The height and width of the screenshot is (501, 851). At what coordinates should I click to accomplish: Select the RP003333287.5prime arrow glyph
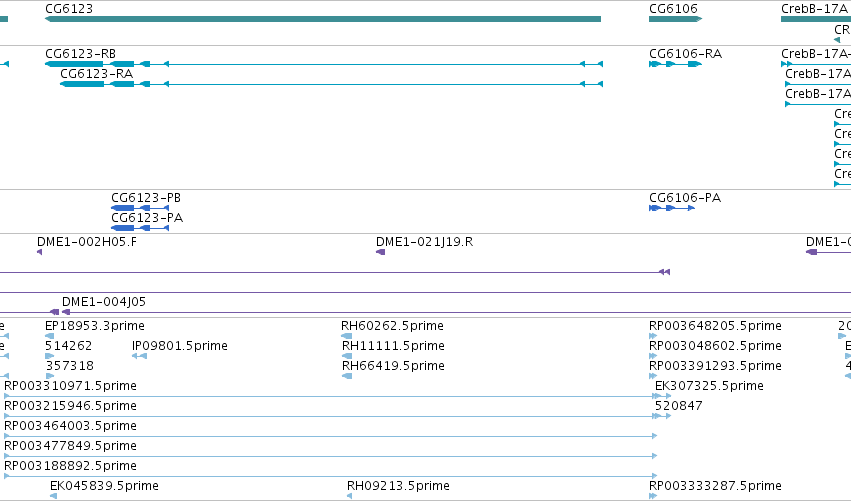pos(653,496)
